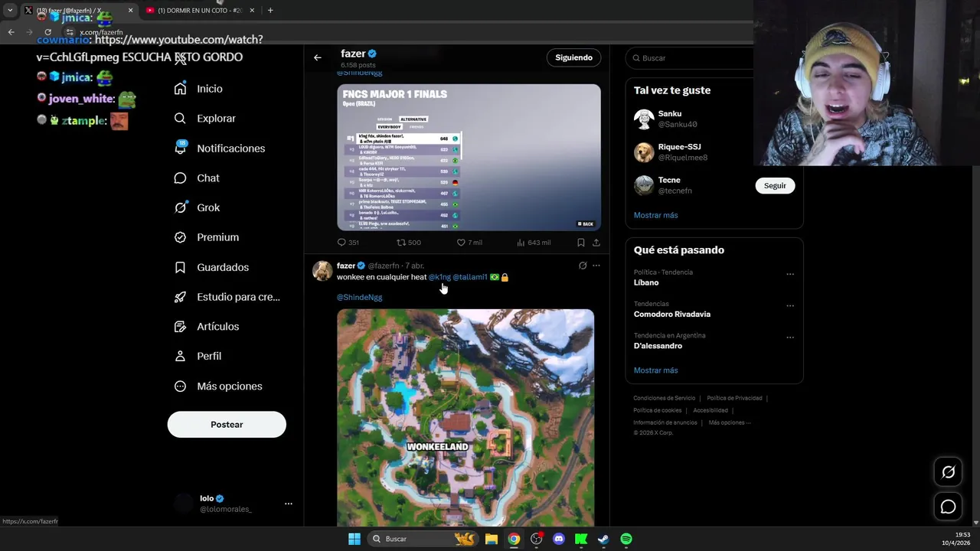Click the Grok icon on wonkee tweet
Screen dimensions: 980x551
click(583, 266)
